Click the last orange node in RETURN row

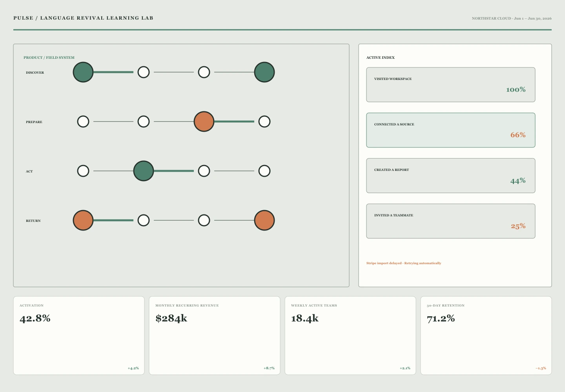tap(264, 220)
